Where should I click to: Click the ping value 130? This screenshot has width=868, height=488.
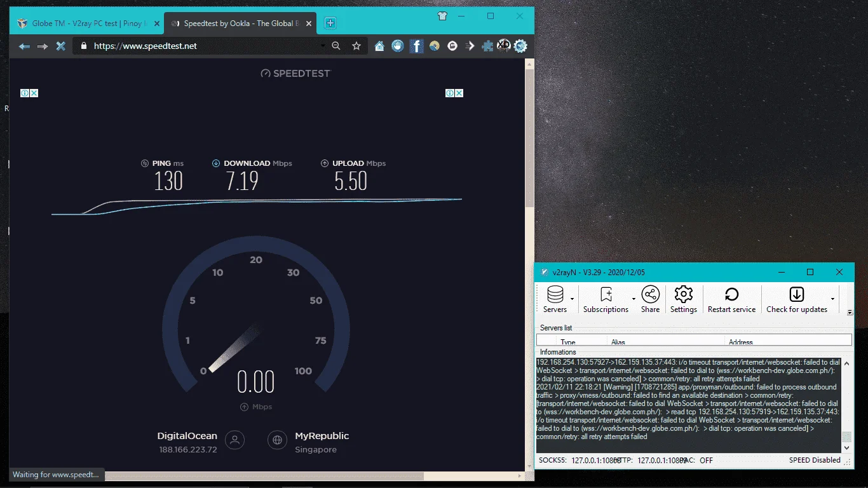pos(168,181)
